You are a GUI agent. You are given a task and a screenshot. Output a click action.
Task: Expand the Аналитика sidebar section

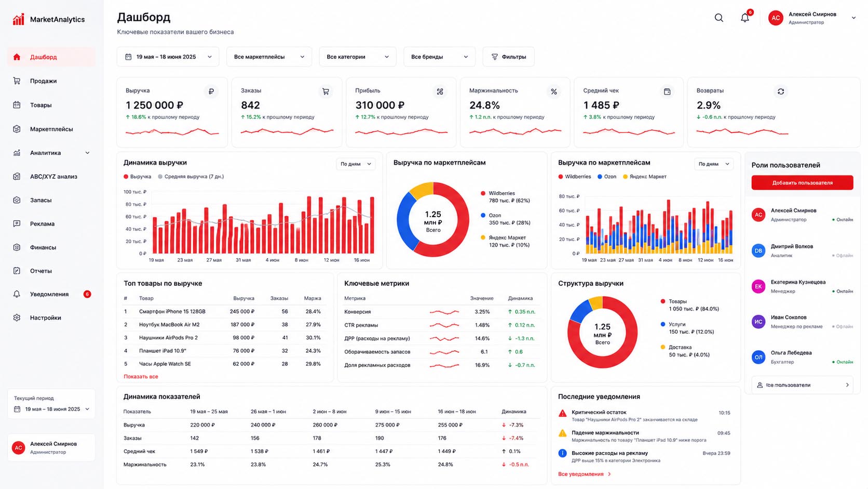[51, 153]
